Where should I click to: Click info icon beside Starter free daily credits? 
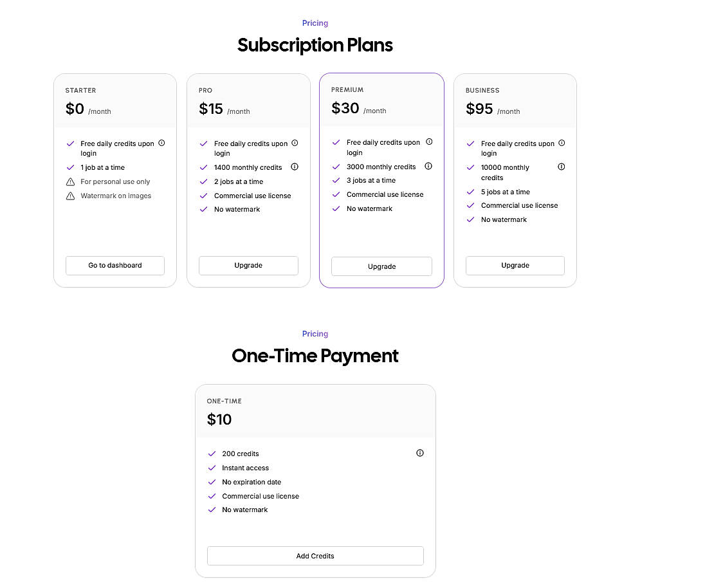pyautogui.click(x=161, y=143)
